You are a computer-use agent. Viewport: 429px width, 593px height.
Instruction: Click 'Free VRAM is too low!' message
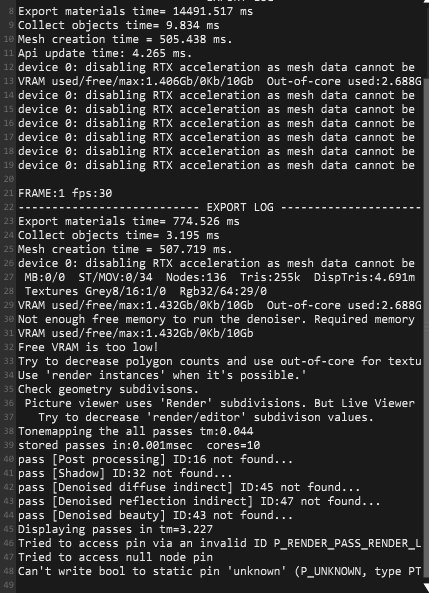(88, 347)
